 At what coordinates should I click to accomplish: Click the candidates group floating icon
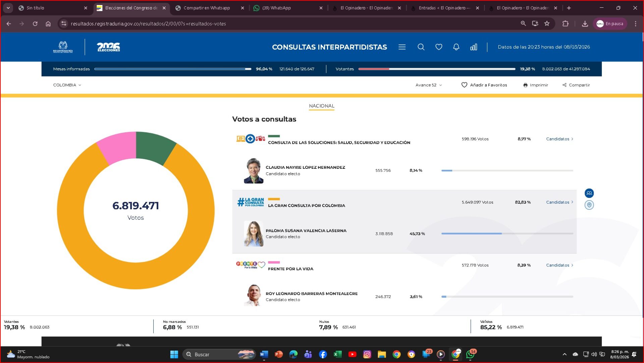(589, 193)
